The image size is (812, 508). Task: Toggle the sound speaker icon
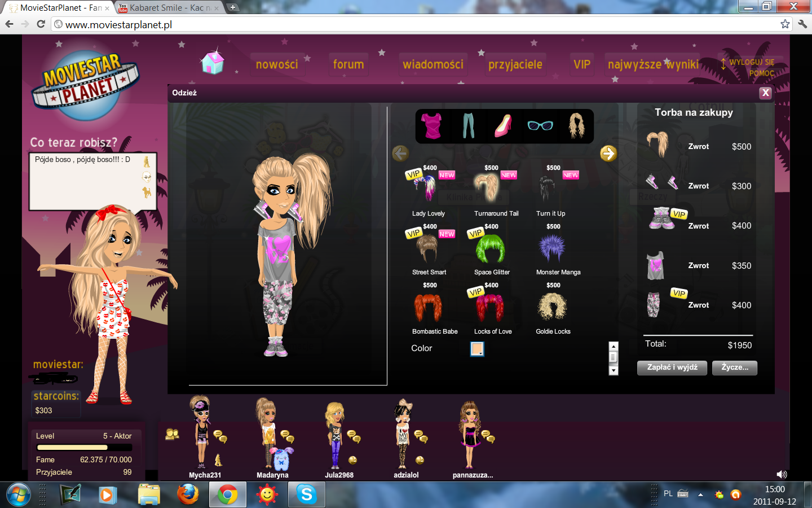pyautogui.click(x=781, y=474)
